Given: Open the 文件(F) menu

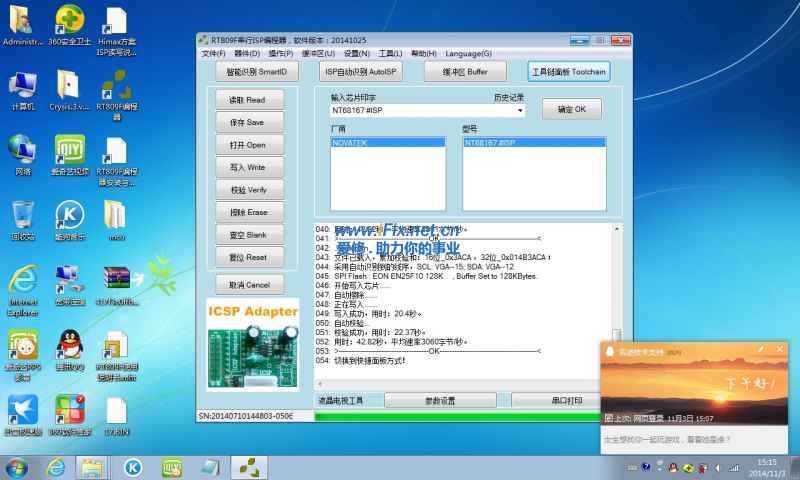Looking at the screenshot, I should click(213, 54).
